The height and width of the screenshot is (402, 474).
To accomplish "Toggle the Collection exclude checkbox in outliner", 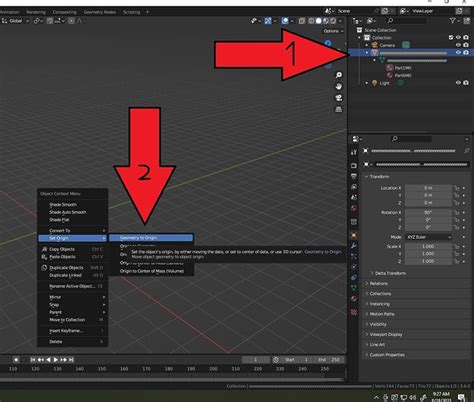I will 451,37.
